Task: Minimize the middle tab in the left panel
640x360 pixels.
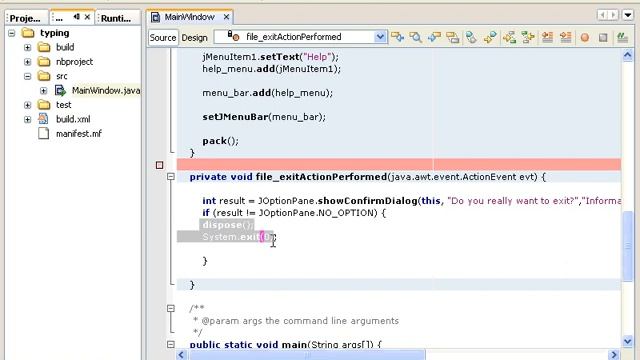Action: point(76,17)
